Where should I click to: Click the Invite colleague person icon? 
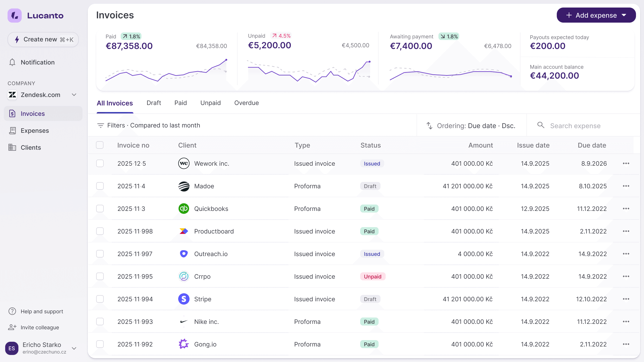coord(12,327)
